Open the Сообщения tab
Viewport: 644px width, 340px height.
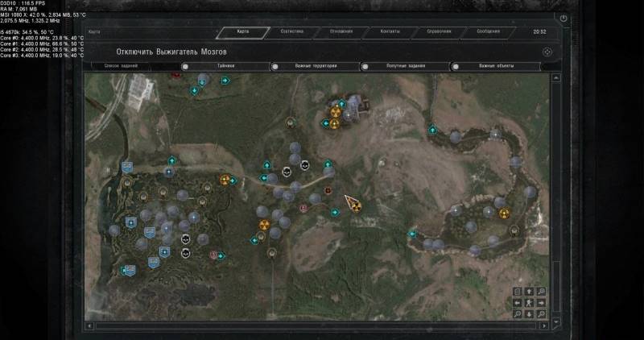coord(487,32)
